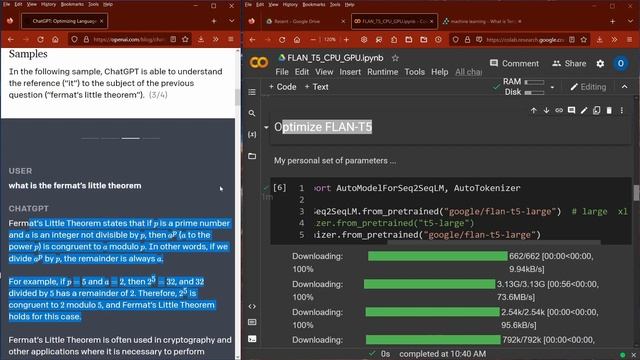Open History menu in the left browser
This screenshot has width=640, height=360.
coord(48,4)
